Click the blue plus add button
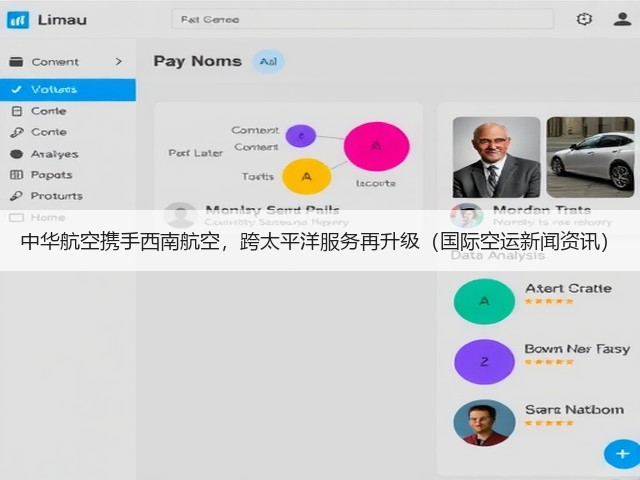The height and width of the screenshot is (480, 640). (x=622, y=454)
